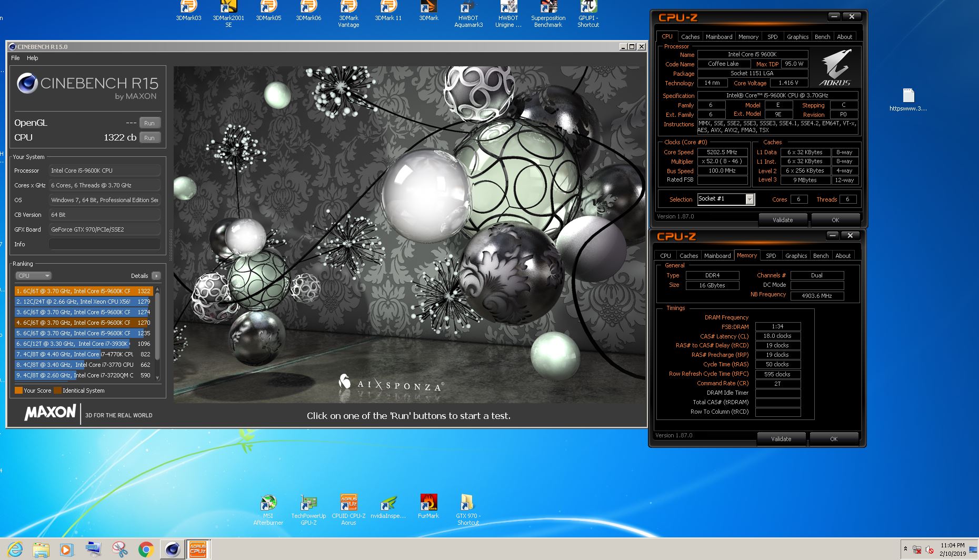The height and width of the screenshot is (560, 979).
Task: Expand ranking Details arrow button
Action: pos(156,276)
